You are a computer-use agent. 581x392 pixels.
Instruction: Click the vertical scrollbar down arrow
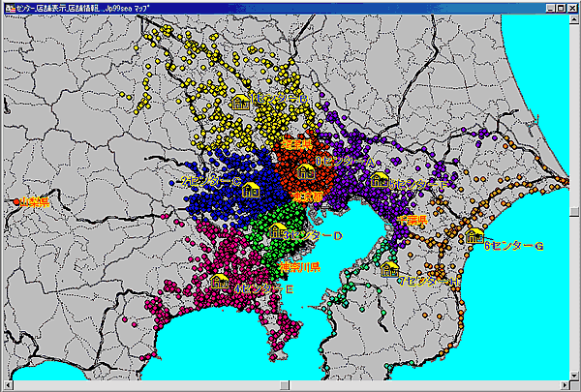[574, 376]
